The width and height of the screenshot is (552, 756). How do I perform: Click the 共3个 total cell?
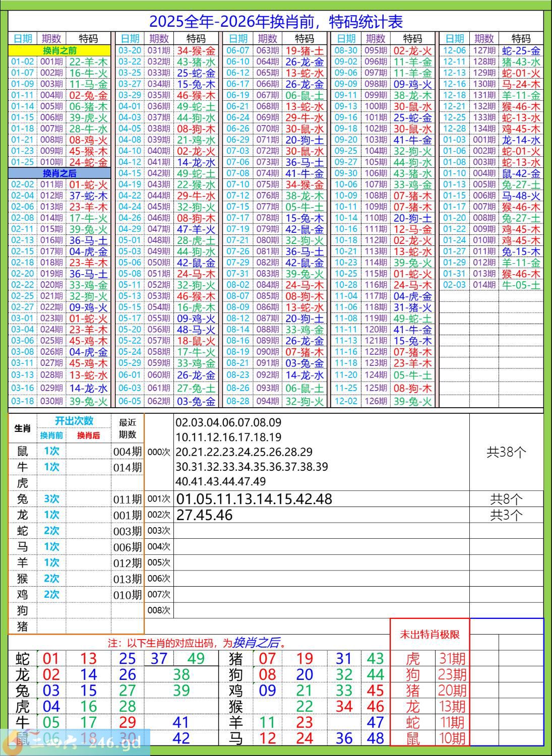tap(506, 515)
